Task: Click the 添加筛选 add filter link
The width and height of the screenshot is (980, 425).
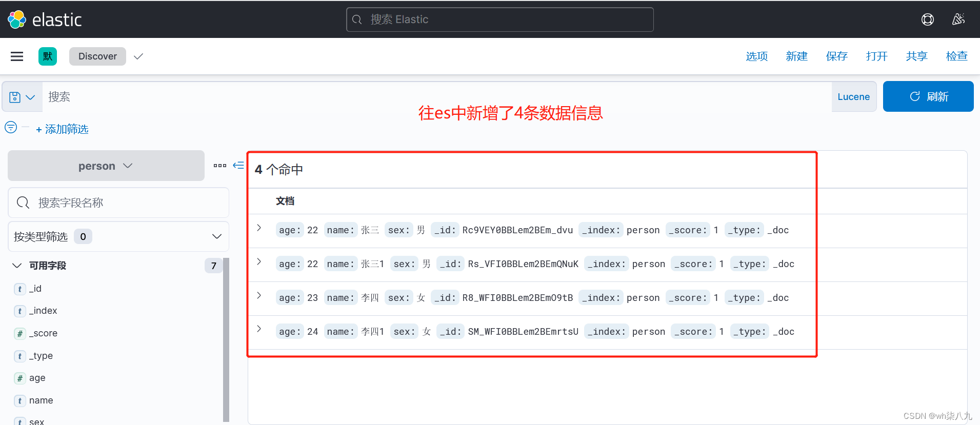Action: point(62,129)
